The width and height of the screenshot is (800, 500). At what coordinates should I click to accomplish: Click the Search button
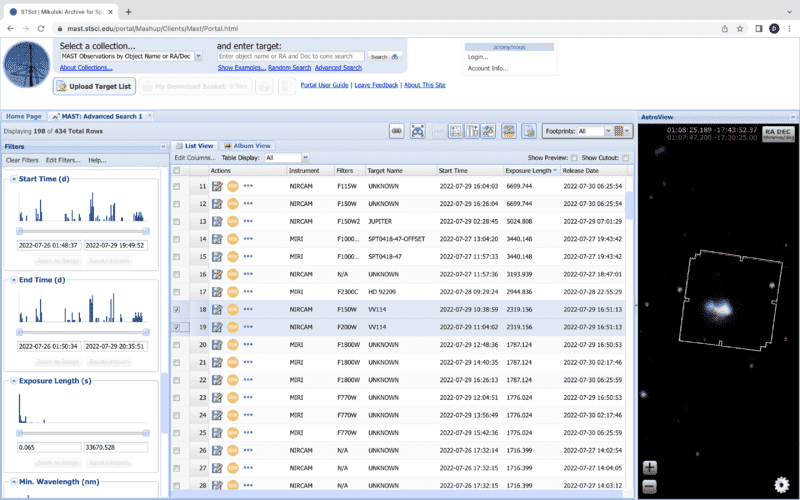click(x=385, y=57)
